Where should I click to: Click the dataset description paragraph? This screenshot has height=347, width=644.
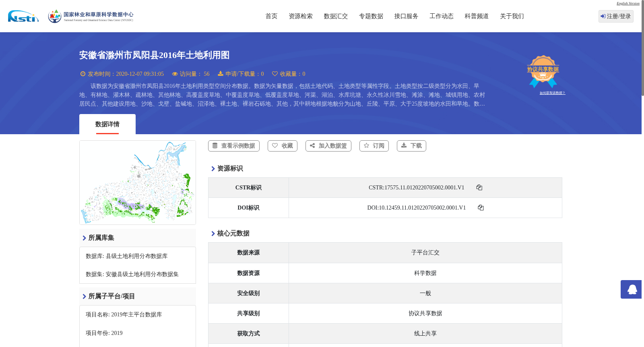(282, 95)
